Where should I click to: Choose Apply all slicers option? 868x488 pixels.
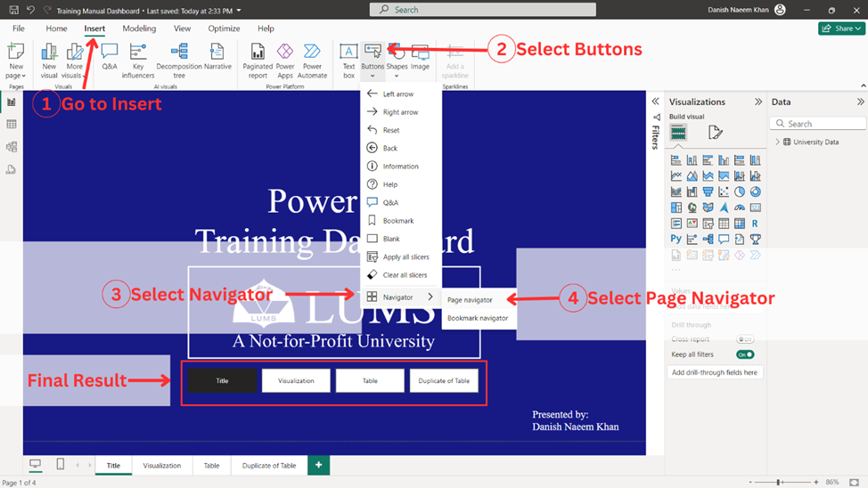point(401,256)
